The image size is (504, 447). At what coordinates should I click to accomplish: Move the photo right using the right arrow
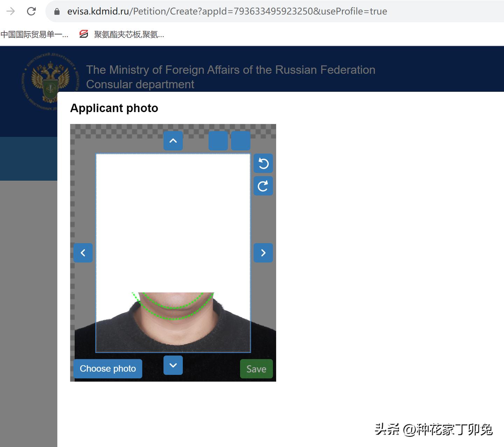(263, 253)
